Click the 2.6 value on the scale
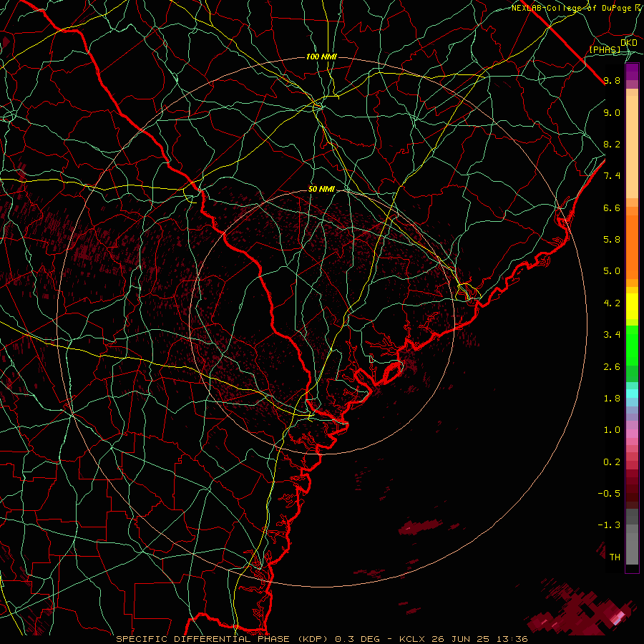The image size is (644, 644). click(x=612, y=367)
